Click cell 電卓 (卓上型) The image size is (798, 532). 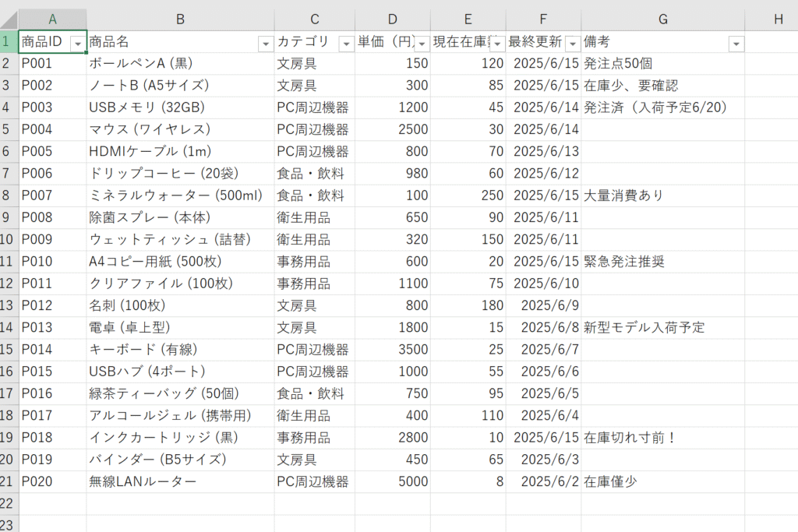(180, 328)
